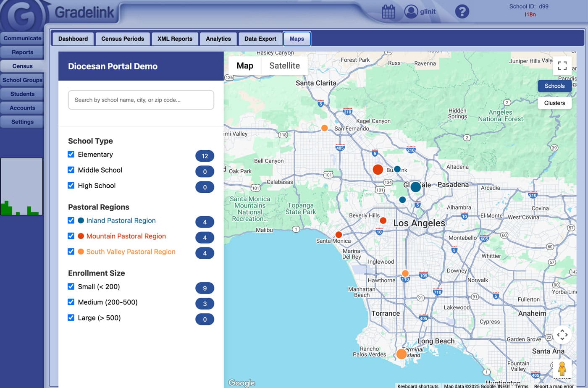Uncheck the Elementary school type
Viewport: 588px width, 388px height.
pyautogui.click(x=71, y=155)
